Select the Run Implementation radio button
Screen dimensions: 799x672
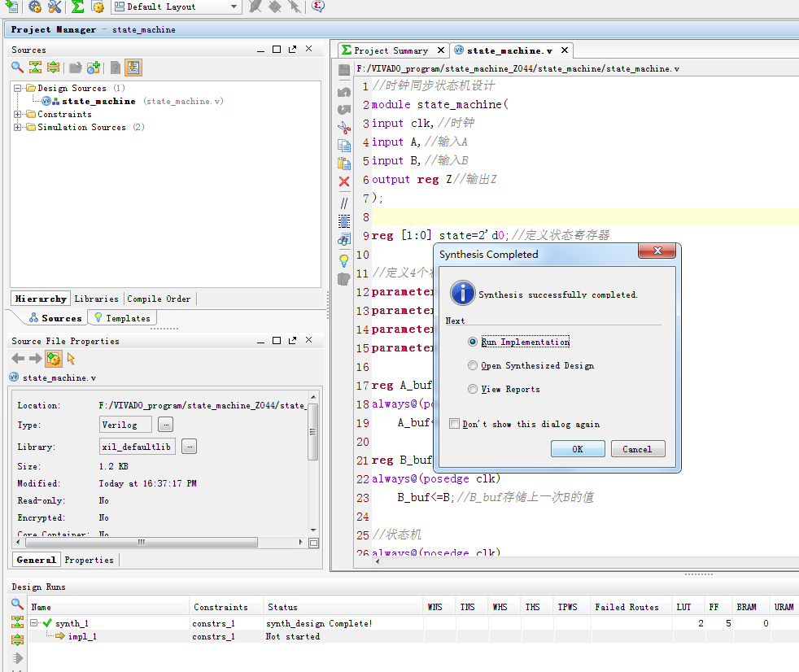coord(473,343)
